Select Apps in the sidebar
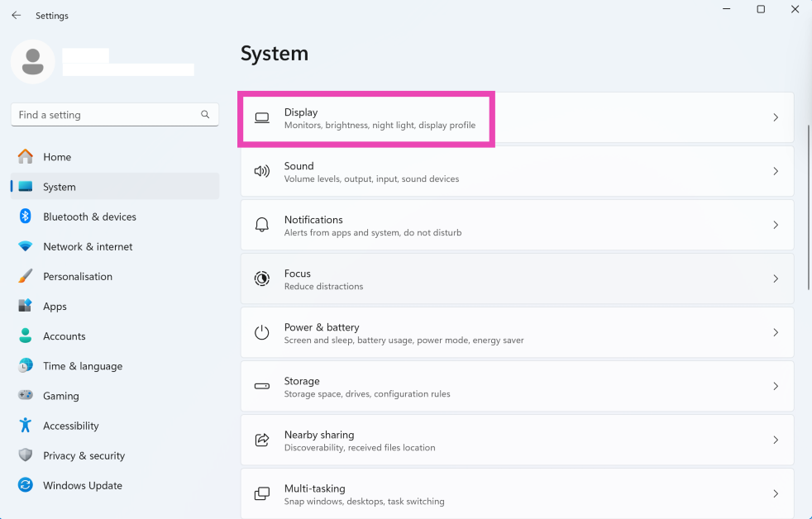Screen dimensions: 812x519 coord(55,307)
